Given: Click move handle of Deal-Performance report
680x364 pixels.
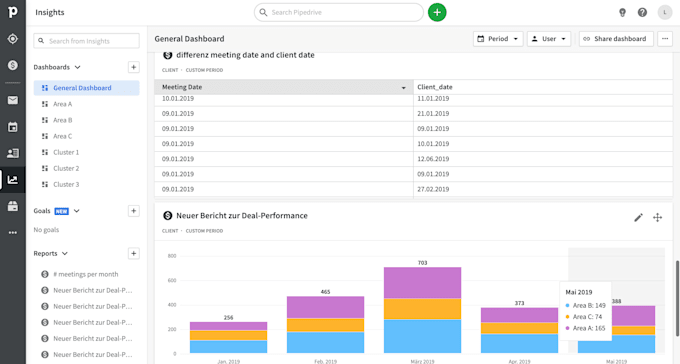Looking at the screenshot, I should click(657, 218).
